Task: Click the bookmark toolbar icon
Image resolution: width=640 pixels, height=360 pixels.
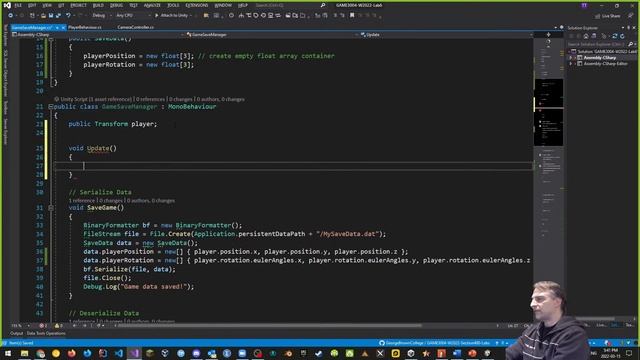Action: coord(352,16)
